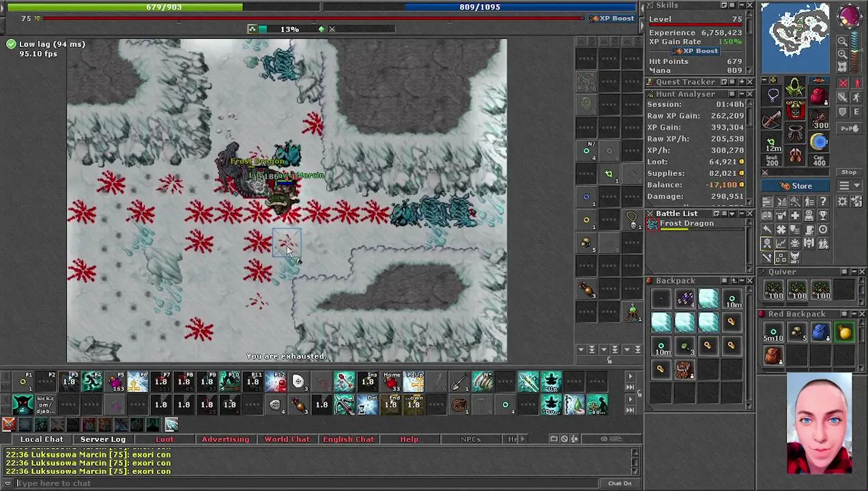
Task: Select full defense shield mode
Action: tap(843, 113)
